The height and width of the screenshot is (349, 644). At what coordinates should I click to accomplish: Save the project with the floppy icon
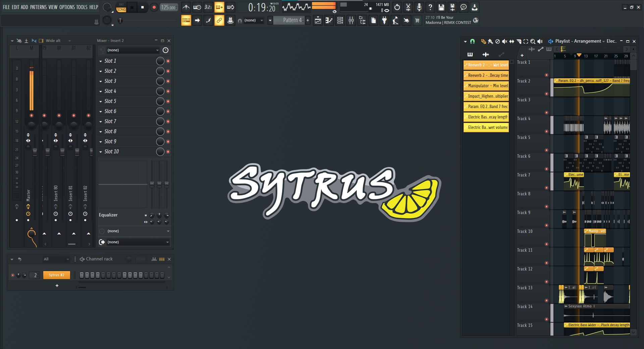(x=441, y=7)
